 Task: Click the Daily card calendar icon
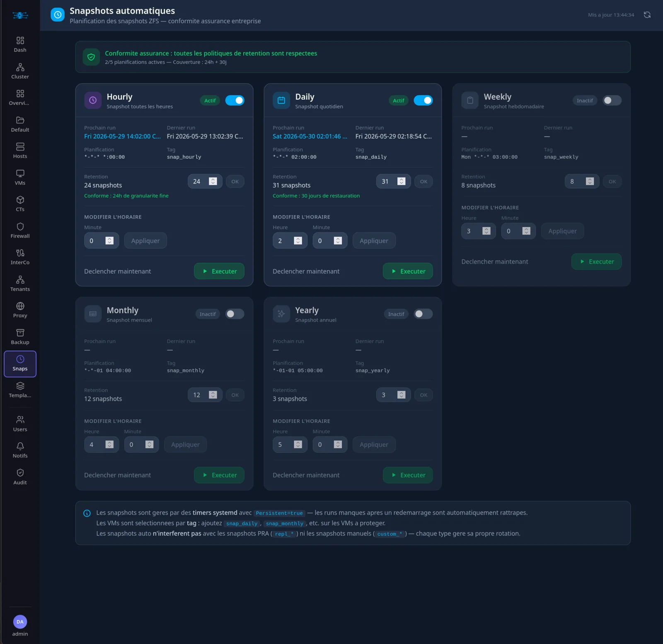(281, 100)
